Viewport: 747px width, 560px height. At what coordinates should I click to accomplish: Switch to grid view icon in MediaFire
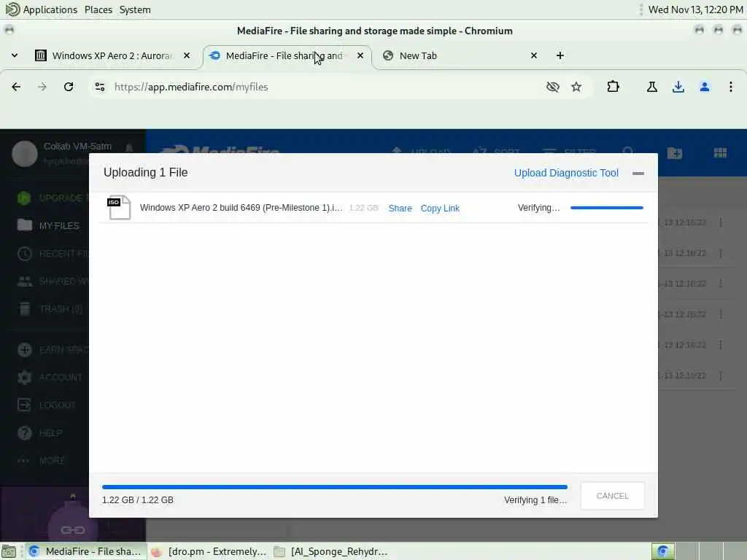click(x=720, y=153)
